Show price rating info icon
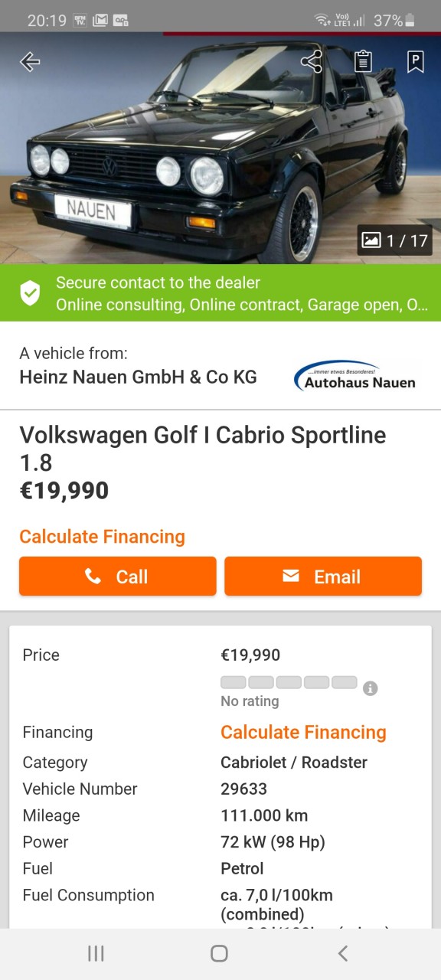441x980 pixels. pyautogui.click(x=371, y=688)
